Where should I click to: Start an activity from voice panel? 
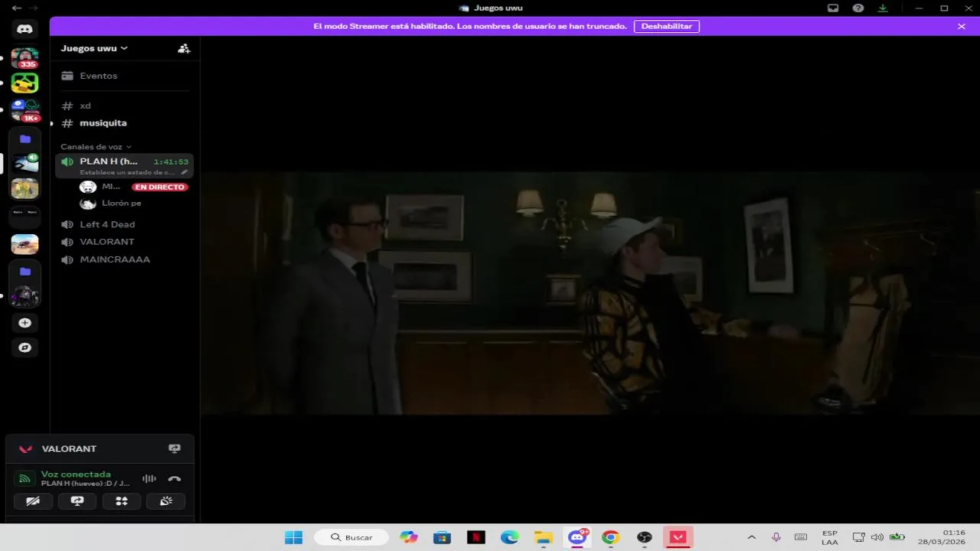coord(122,501)
